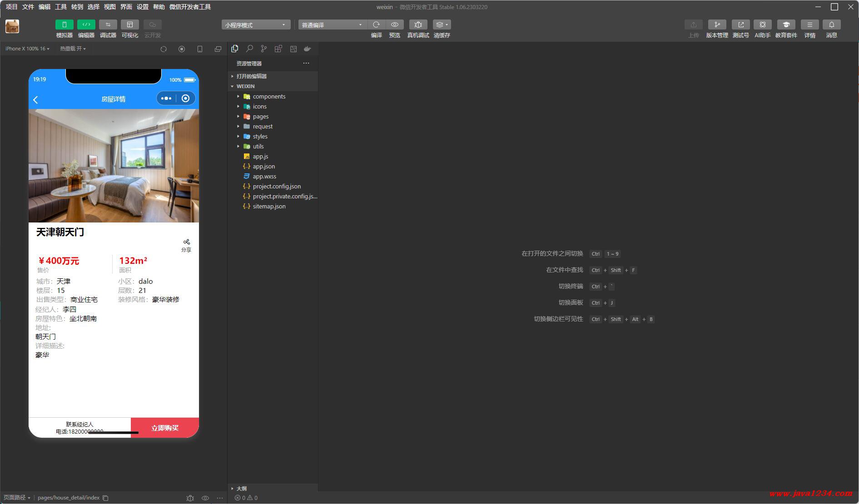
Task: Expand the pages folder
Action: [260, 117]
